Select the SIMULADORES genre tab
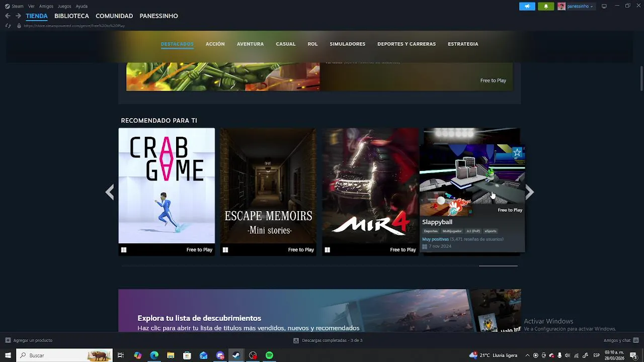Screen dimensions: 644x362 347,44
